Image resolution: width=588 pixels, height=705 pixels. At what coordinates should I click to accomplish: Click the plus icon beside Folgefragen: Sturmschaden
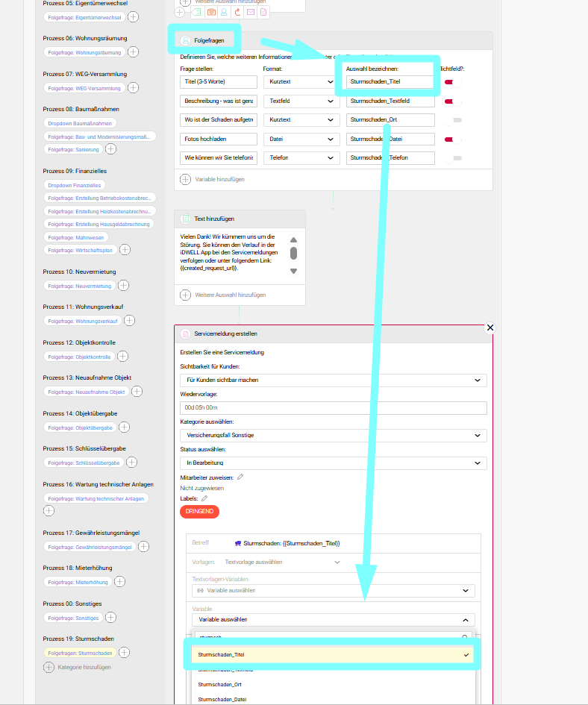tap(125, 653)
